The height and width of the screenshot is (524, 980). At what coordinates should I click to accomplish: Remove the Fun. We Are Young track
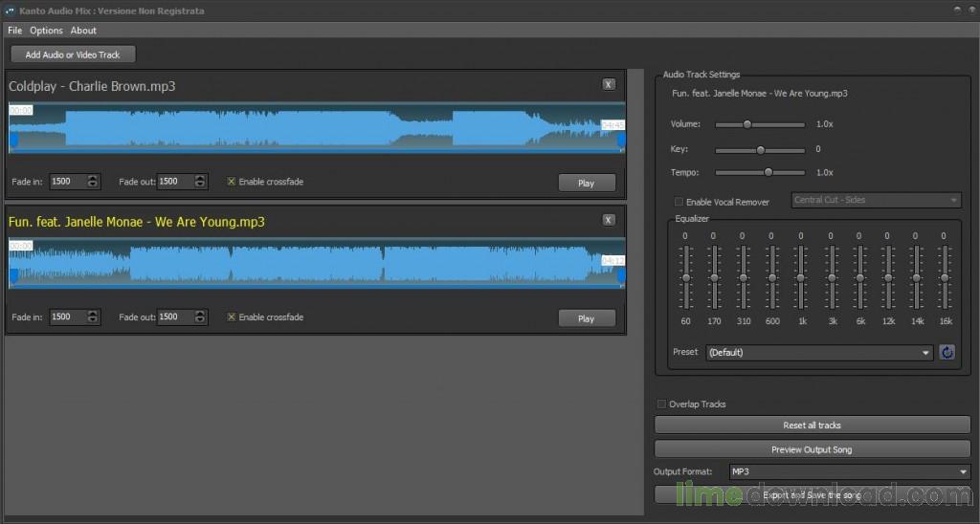(x=608, y=220)
